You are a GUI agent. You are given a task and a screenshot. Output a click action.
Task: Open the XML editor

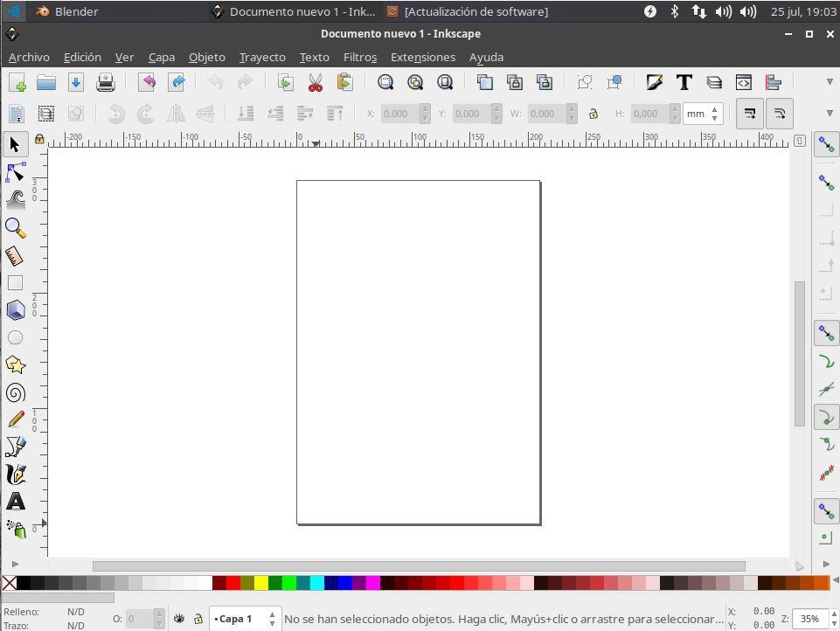(x=743, y=82)
